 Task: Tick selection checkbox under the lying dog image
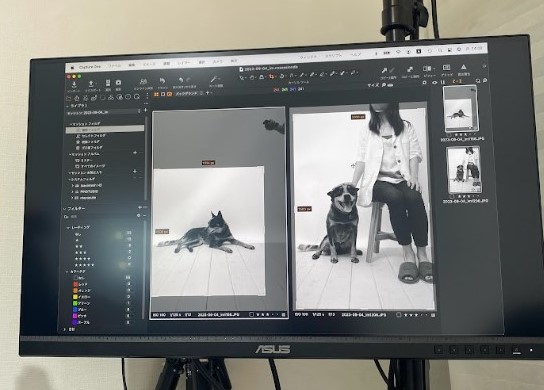251,315
